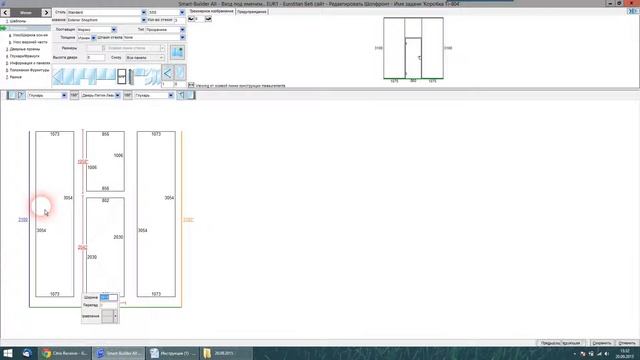Screen dimensions: 640x360
Task: Click the small button after the door type dropdown
Action: pos(128,96)
